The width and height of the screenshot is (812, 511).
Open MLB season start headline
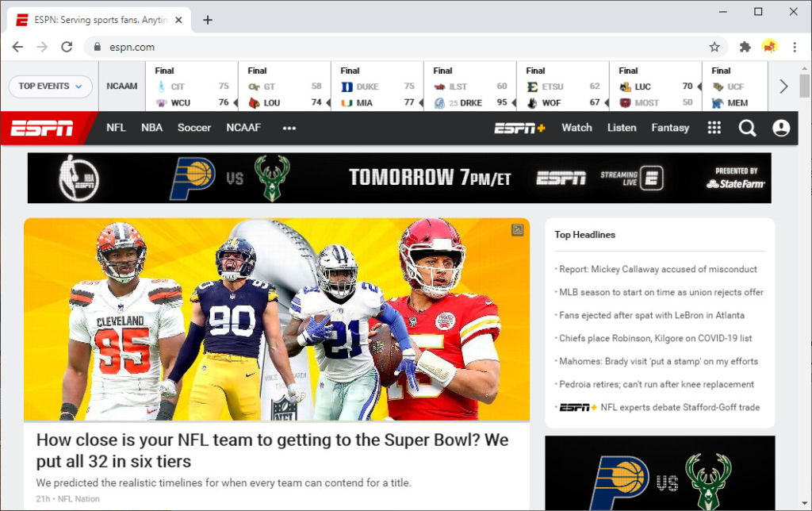pyautogui.click(x=661, y=292)
